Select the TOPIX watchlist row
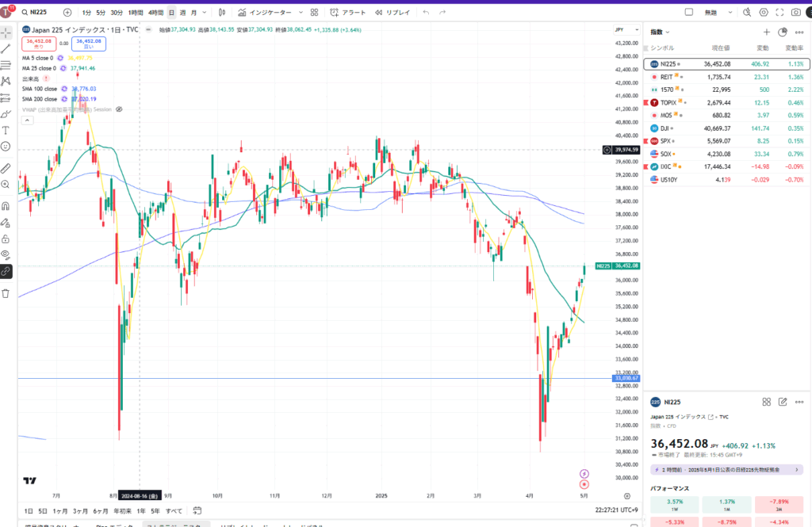Image resolution: width=812 pixels, height=527 pixels. coord(726,102)
